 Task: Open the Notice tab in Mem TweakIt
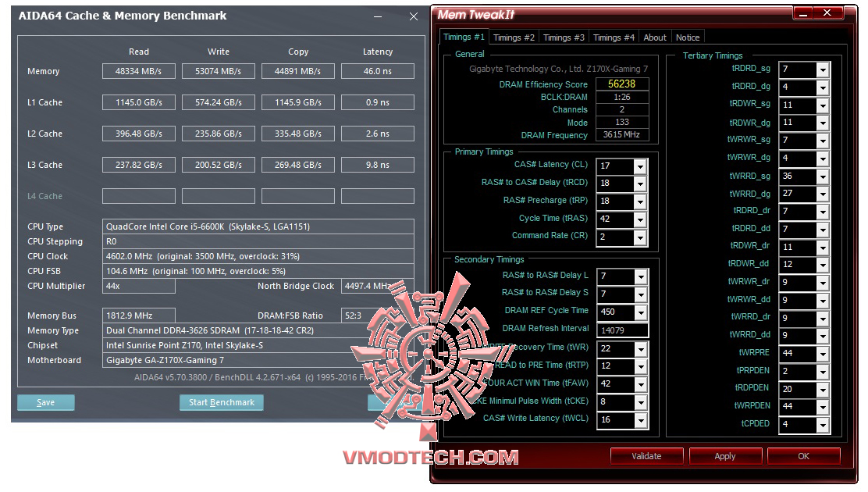coord(688,37)
